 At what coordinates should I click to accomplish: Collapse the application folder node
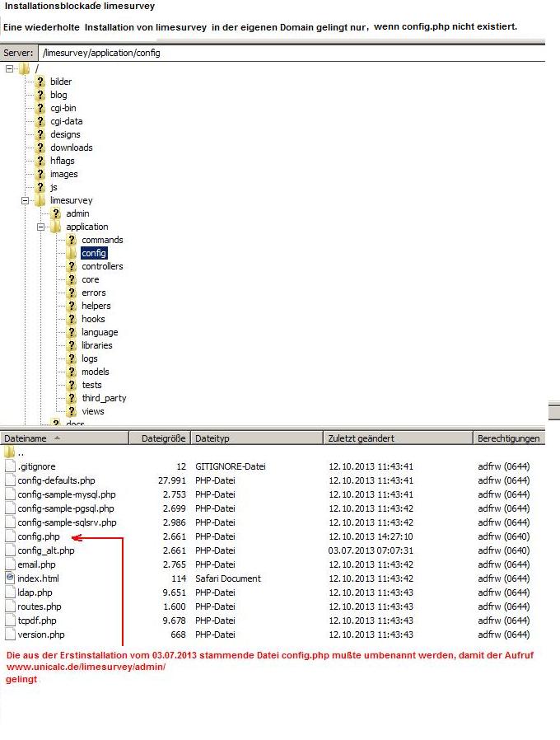[41, 227]
